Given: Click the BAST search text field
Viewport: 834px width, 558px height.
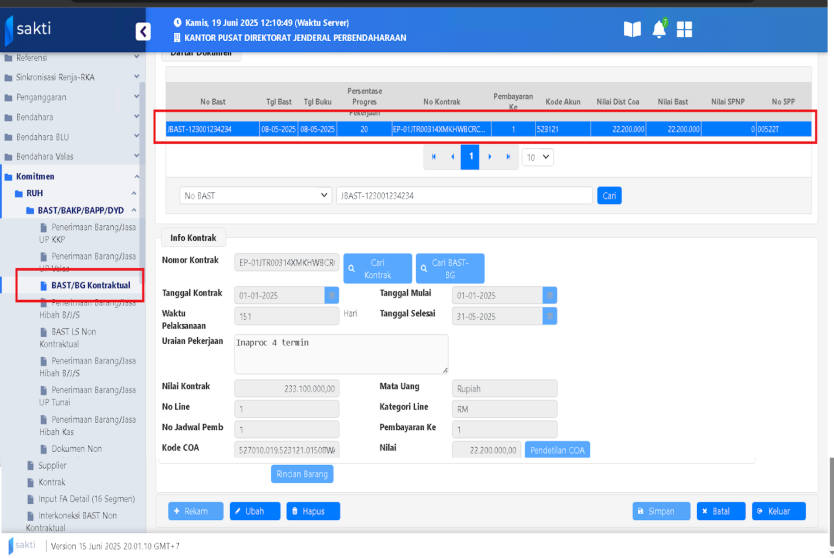Looking at the screenshot, I should coord(464,196).
